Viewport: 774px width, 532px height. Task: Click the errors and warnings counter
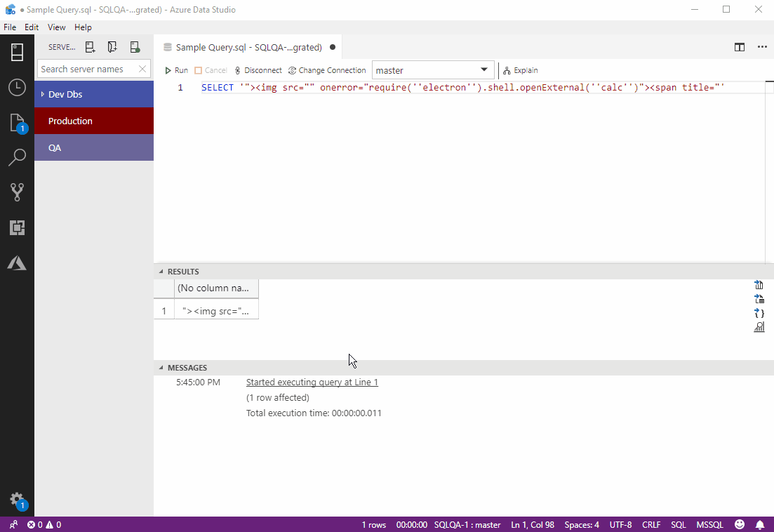(x=44, y=524)
